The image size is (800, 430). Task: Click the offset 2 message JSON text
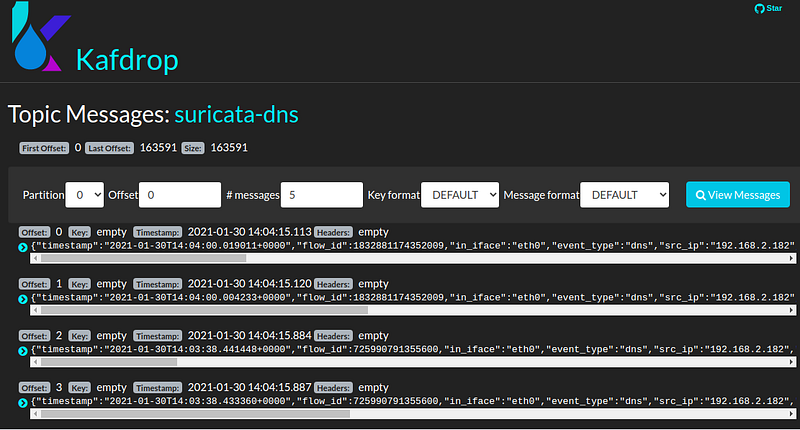click(413, 349)
